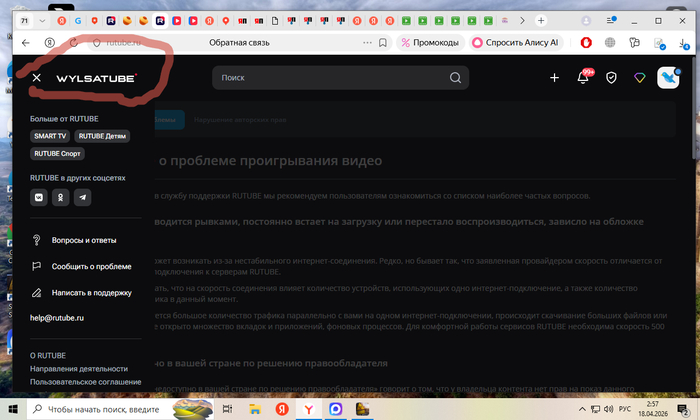Image resolution: width=700 pixels, height=420 pixels.
Task: Open Вопросы и ответы menu item
Action: (x=86, y=240)
